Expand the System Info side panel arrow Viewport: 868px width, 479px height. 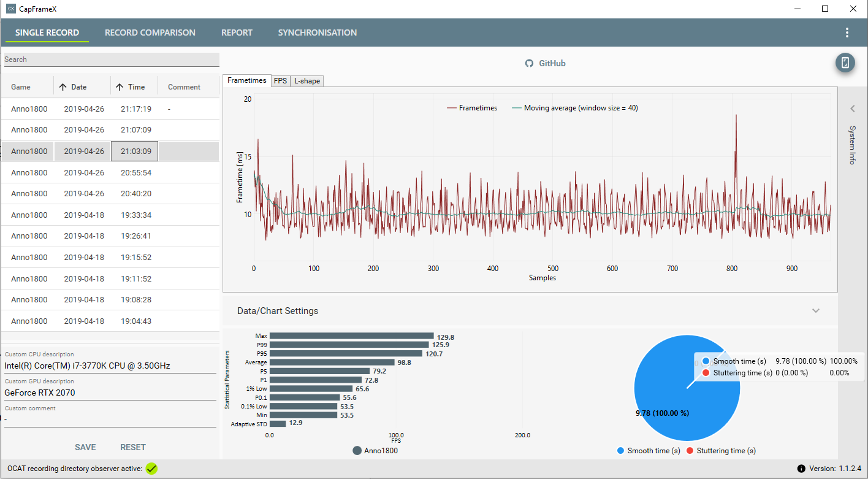click(852, 109)
